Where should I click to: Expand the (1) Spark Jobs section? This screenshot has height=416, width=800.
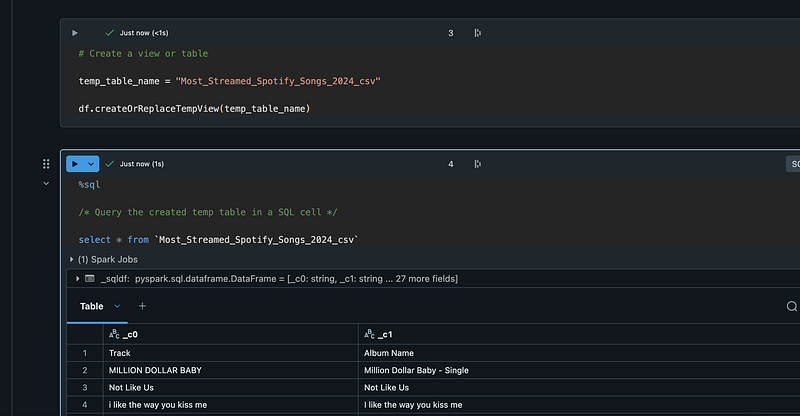click(x=72, y=259)
